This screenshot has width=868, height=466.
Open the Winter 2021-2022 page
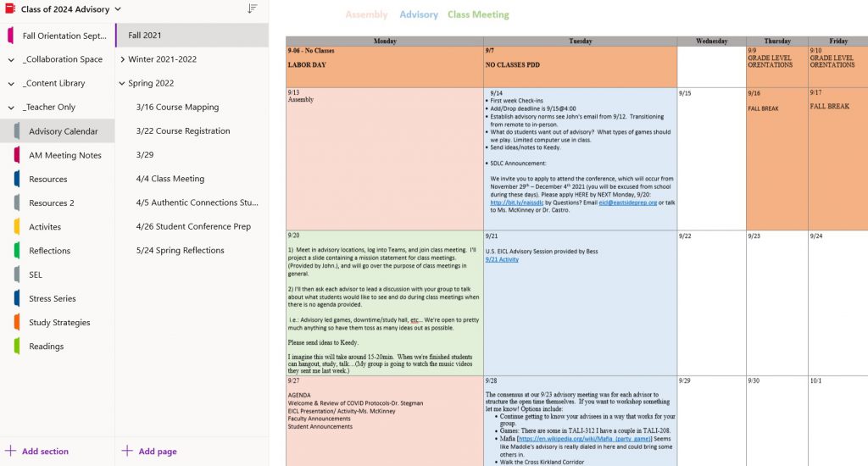tap(162, 59)
